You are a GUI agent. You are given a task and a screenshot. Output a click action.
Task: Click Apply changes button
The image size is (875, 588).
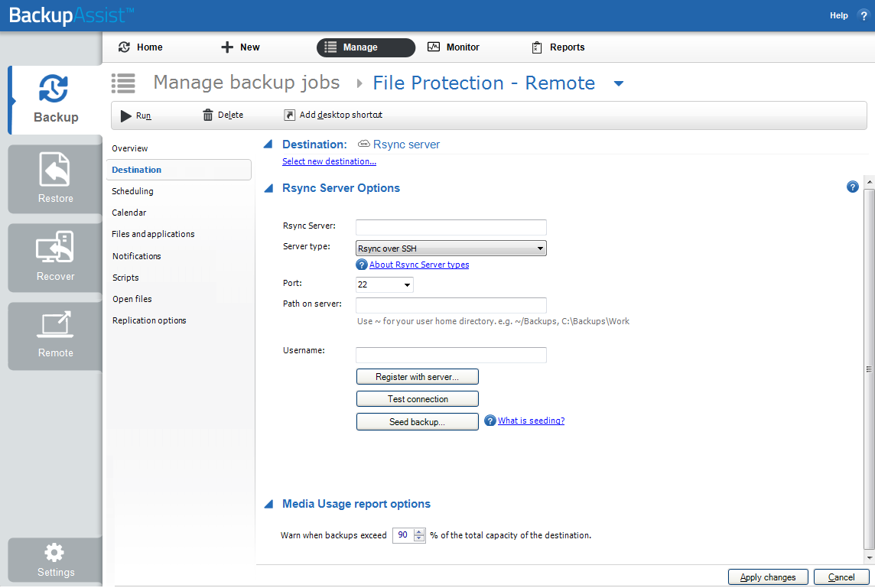tap(768, 577)
